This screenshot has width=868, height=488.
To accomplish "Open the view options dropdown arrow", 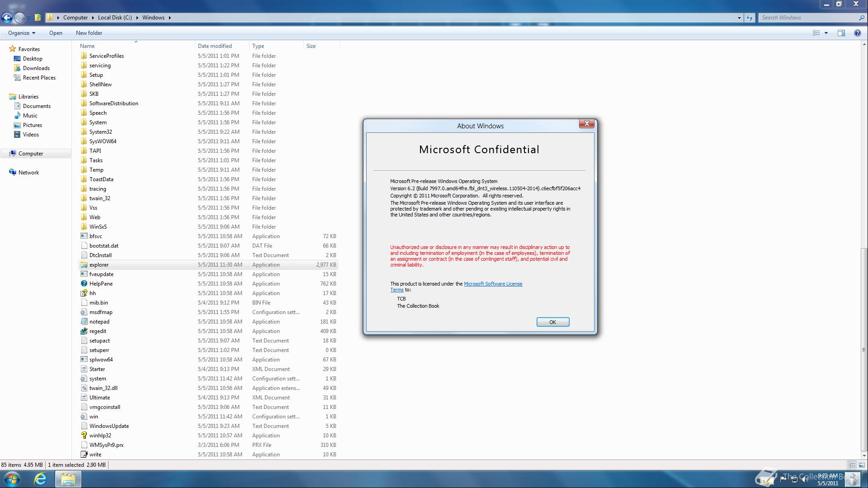I will [x=826, y=33].
